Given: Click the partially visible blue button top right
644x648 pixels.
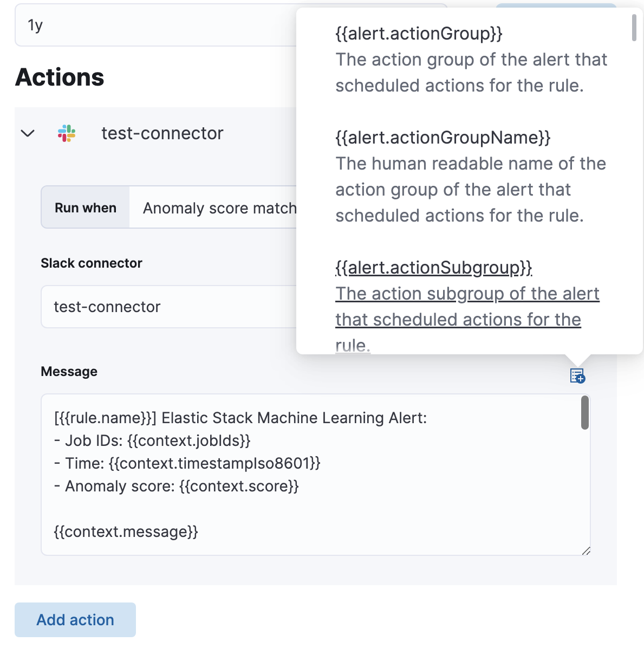Looking at the screenshot, I should (x=555, y=5).
